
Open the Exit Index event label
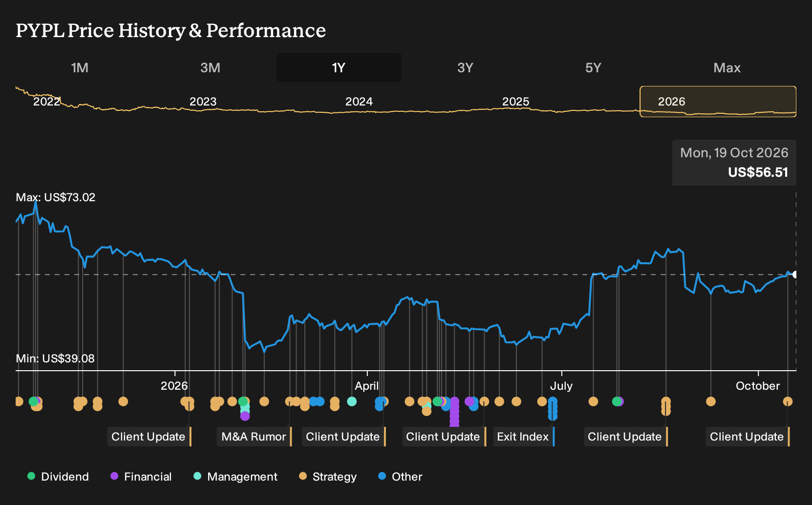coord(524,437)
